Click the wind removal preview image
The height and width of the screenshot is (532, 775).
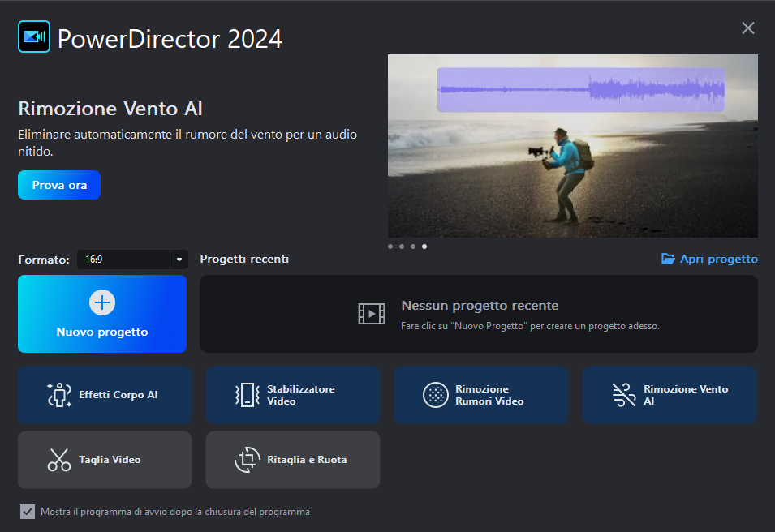point(573,146)
